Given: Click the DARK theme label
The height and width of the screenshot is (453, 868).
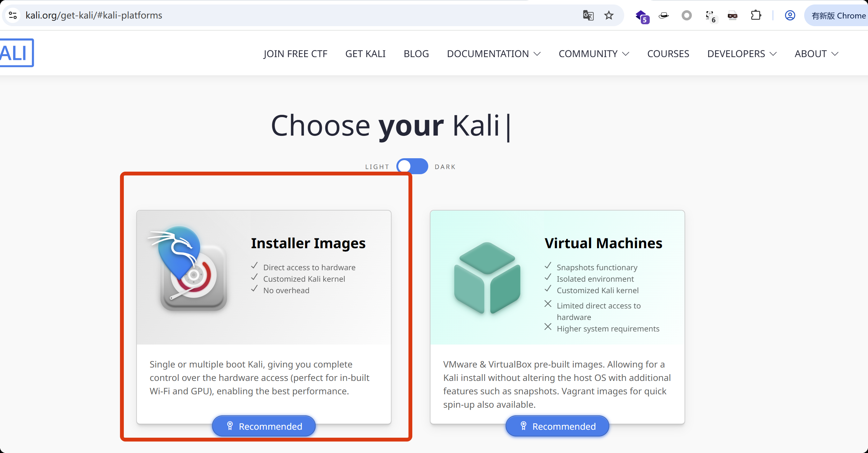Looking at the screenshot, I should click(x=445, y=167).
